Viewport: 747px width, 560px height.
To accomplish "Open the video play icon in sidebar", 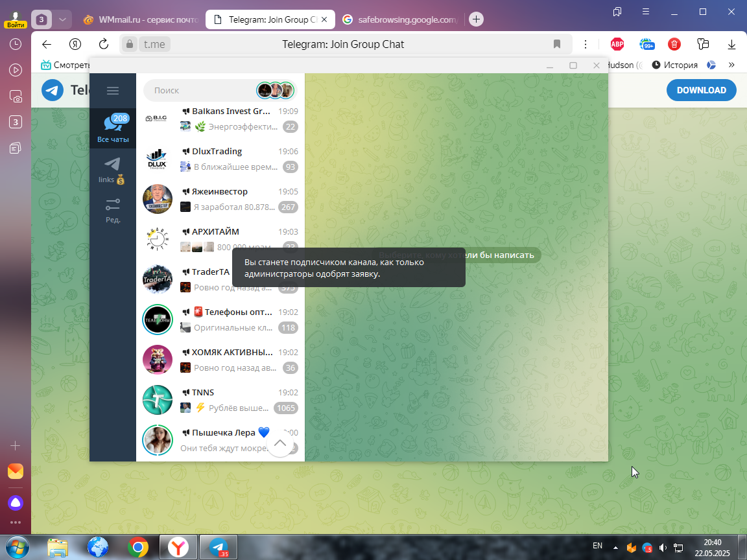I will click(x=16, y=70).
